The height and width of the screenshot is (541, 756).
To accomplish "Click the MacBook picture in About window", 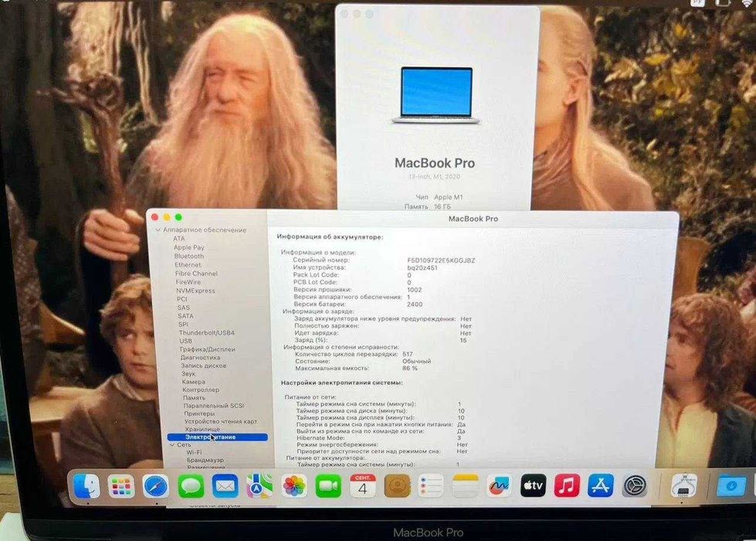I will [x=436, y=95].
